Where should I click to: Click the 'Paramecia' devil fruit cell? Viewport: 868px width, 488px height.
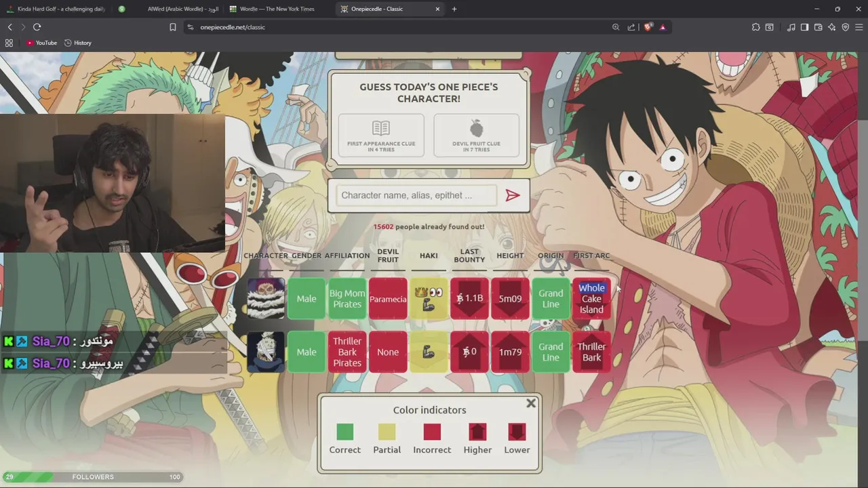[x=388, y=299]
